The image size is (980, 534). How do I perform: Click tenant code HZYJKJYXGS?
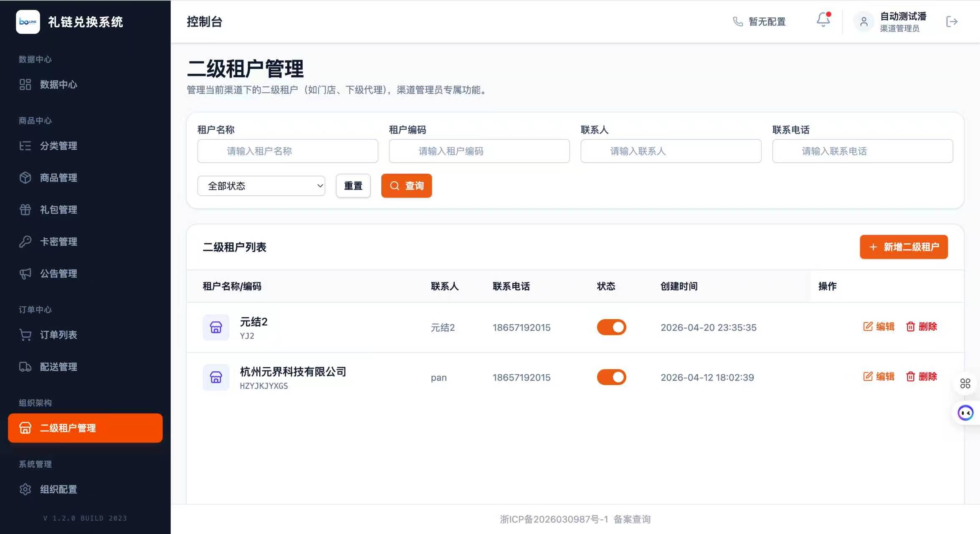click(264, 386)
